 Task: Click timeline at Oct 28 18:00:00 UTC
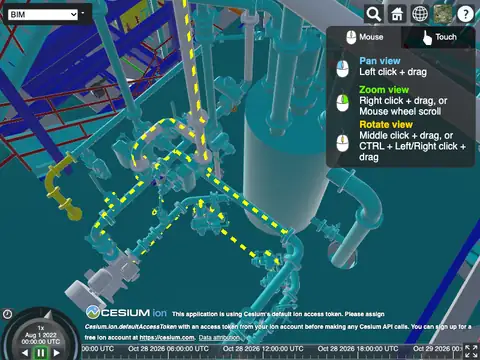(358, 349)
